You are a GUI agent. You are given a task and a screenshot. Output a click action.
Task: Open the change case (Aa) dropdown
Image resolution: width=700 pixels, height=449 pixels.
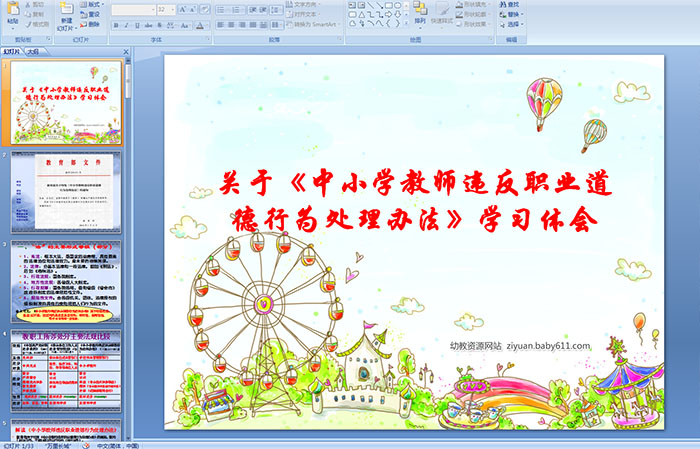pyautogui.click(x=186, y=25)
